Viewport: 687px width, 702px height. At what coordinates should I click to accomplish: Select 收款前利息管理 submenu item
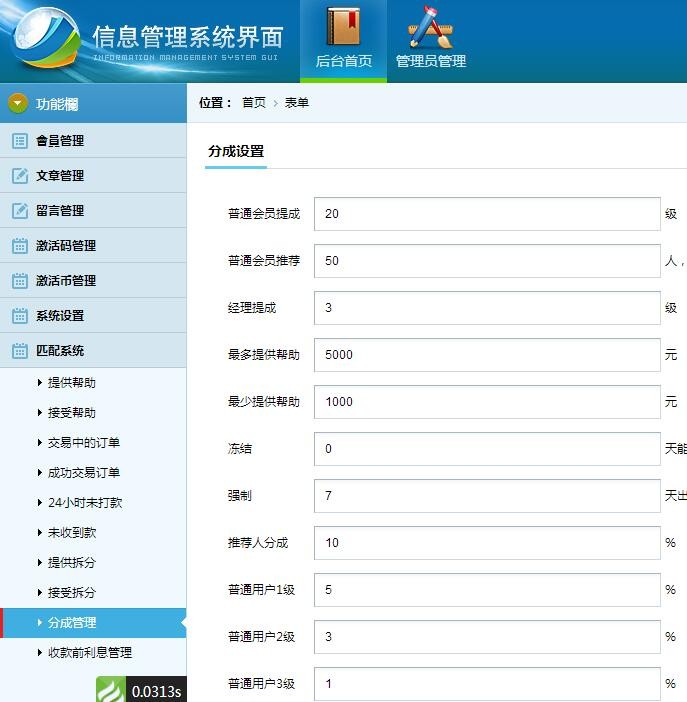coord(90,652)
